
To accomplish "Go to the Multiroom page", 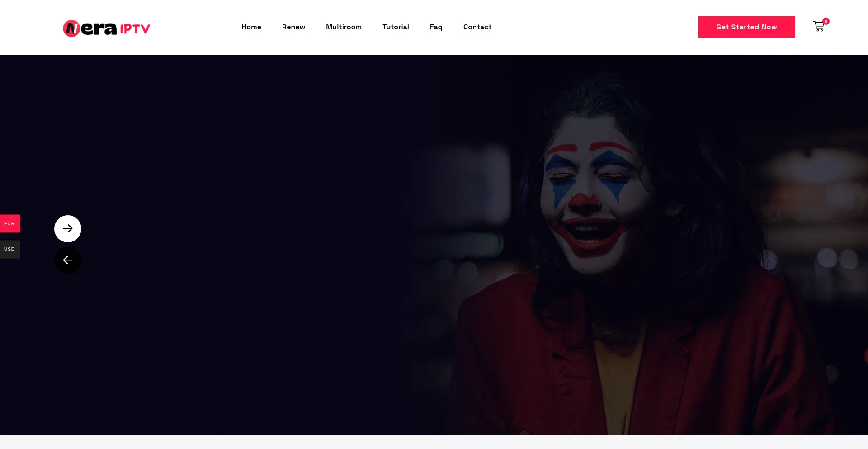I will [x=344, y=27].
